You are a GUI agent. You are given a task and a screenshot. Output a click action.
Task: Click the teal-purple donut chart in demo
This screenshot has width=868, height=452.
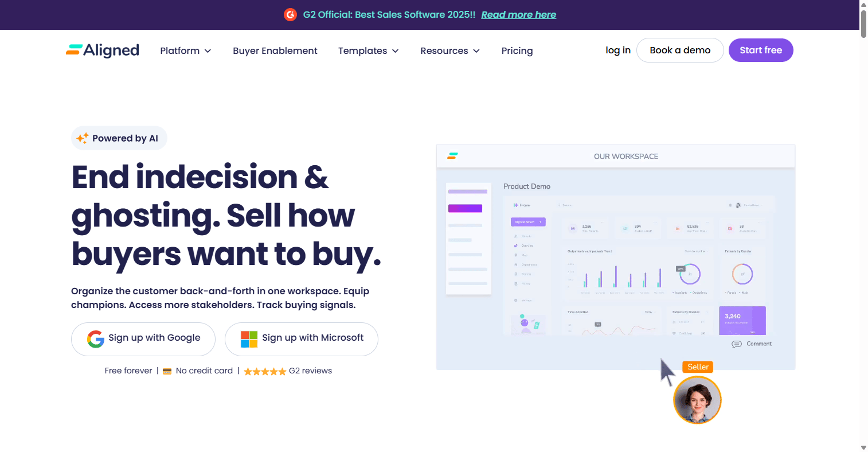[x=690, y=274]
